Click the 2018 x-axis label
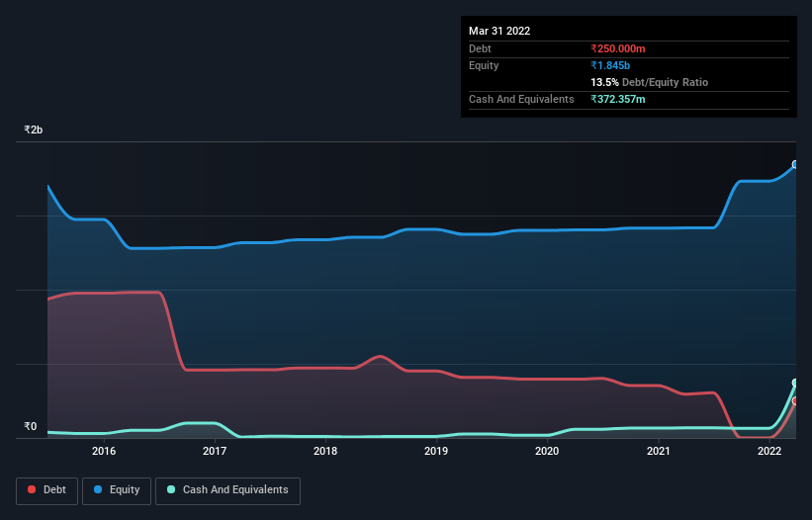The width and height of the screenshot is (812, 520). [325, 451]
